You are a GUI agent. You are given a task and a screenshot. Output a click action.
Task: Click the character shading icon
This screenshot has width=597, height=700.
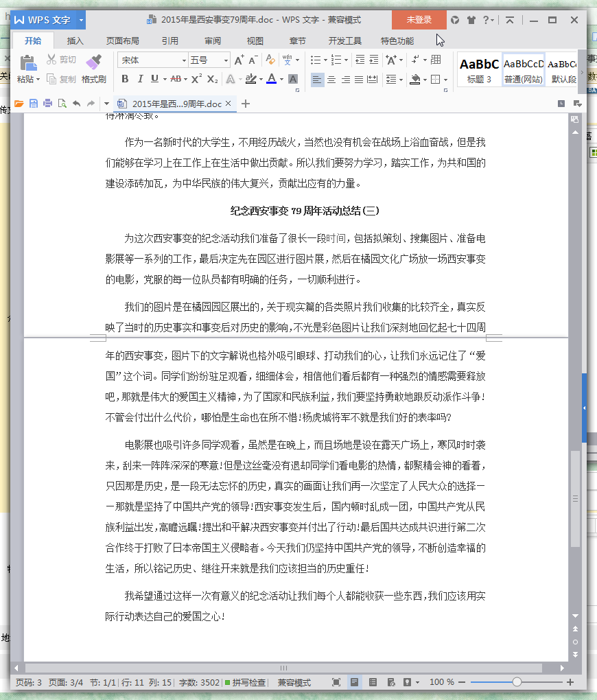point(293,79)
